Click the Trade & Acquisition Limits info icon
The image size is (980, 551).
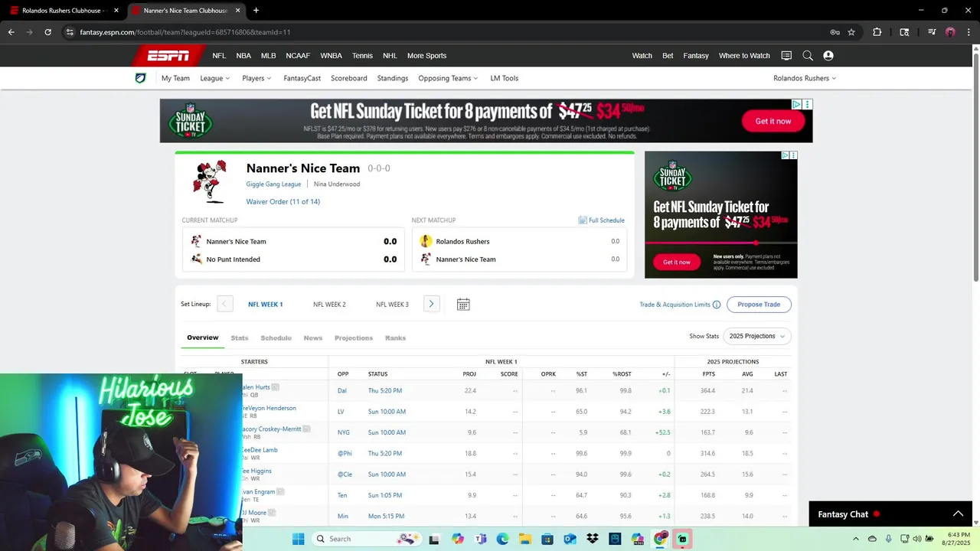717,305
